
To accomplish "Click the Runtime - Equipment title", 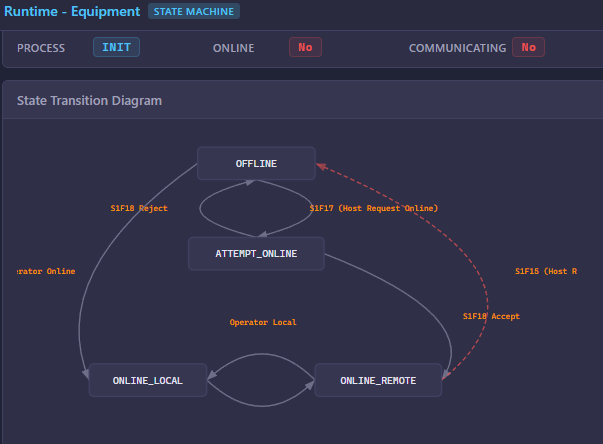I will tap(72, 12).
